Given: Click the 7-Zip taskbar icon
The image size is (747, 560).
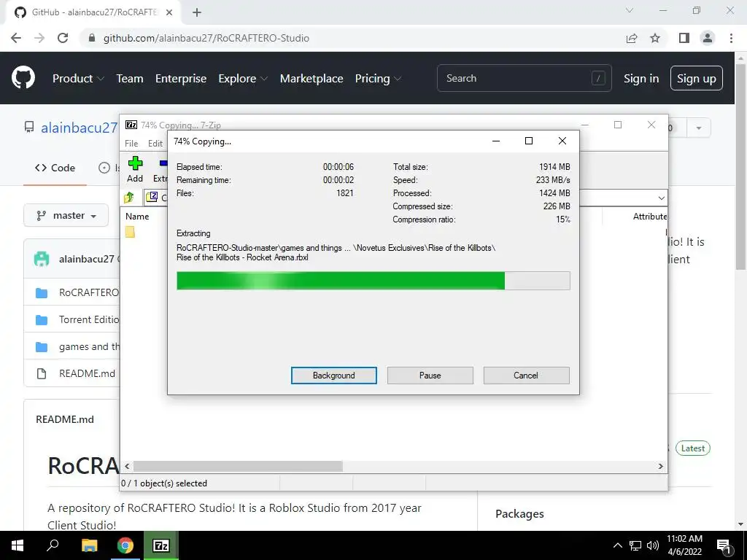Looking at the screenshot, I should [x=161, y=545].
